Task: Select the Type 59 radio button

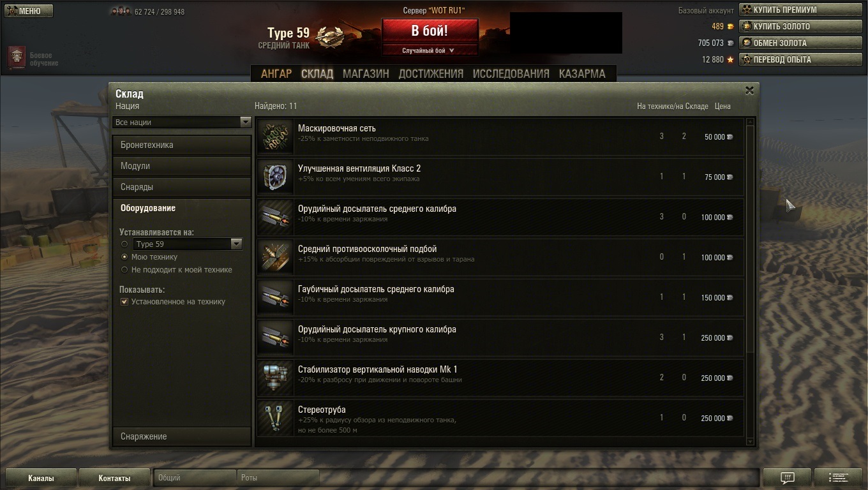Action: pyautogui.click(x=124, y=244)
